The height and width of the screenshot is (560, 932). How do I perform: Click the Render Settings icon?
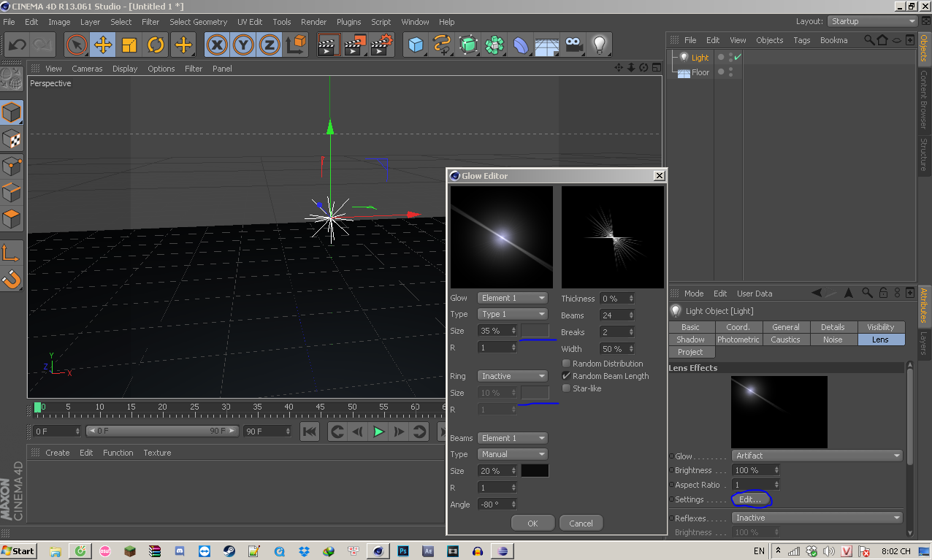[381, 45]
